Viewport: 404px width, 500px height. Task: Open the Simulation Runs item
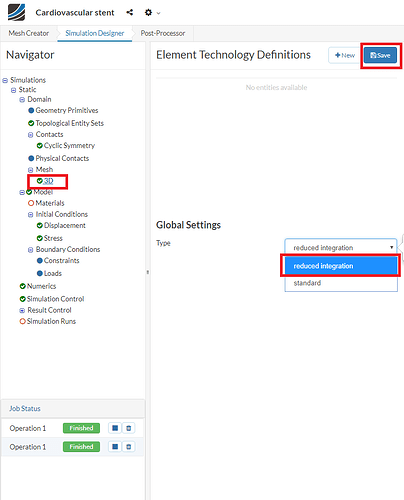(51, 321)
